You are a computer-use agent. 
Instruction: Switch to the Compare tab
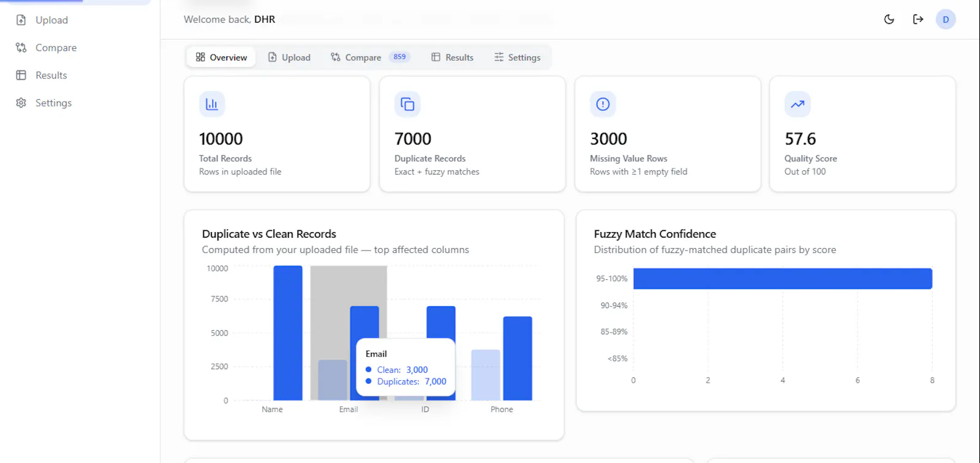[370, 58]
